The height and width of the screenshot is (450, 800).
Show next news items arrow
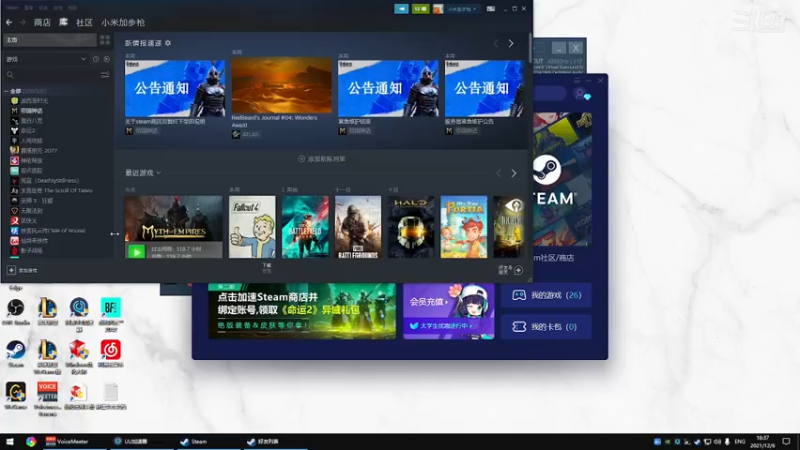click(x=511, y=44)
